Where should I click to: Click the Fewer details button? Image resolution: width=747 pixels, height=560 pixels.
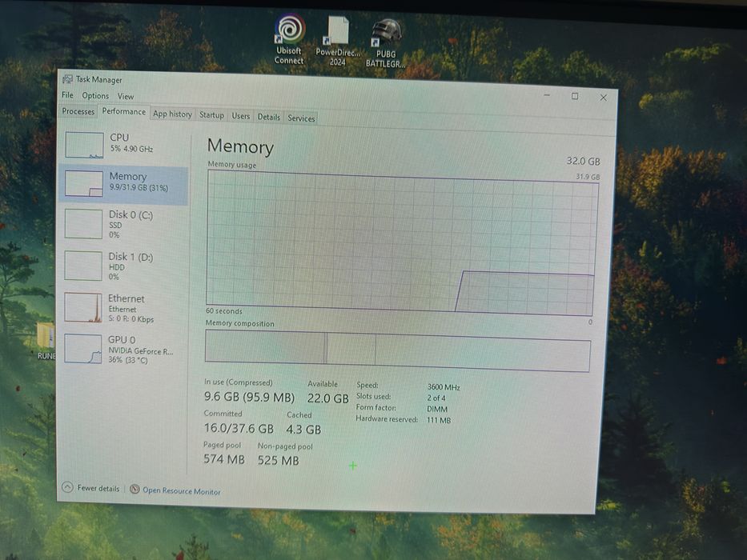coord(91,488)
